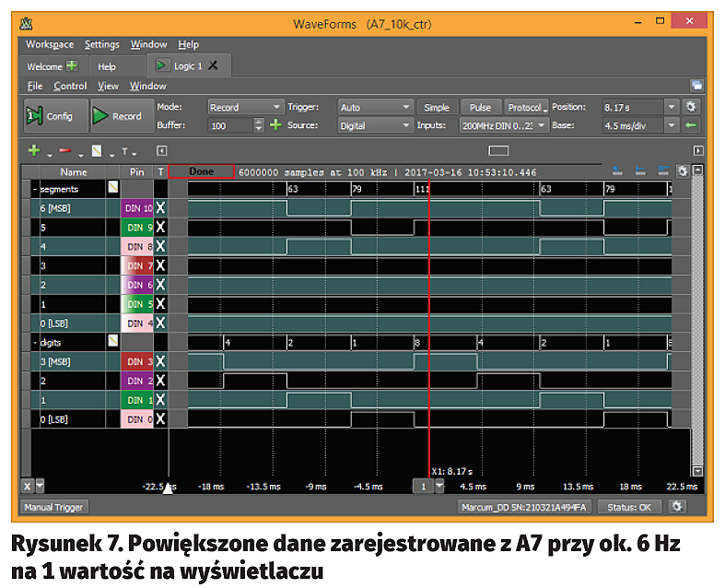Click the Record button

(x=117, y=116)
